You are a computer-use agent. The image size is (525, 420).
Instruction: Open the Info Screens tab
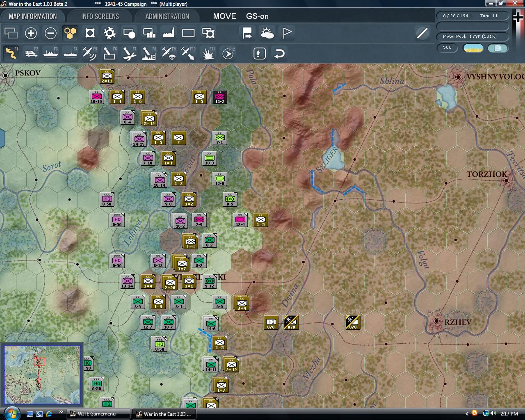coord(100,16)
